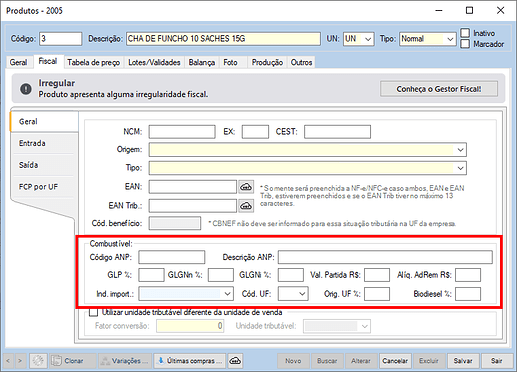Viewport: 517px width, 372px height.
Task: Click the EX input field
Action: (255, 132)
